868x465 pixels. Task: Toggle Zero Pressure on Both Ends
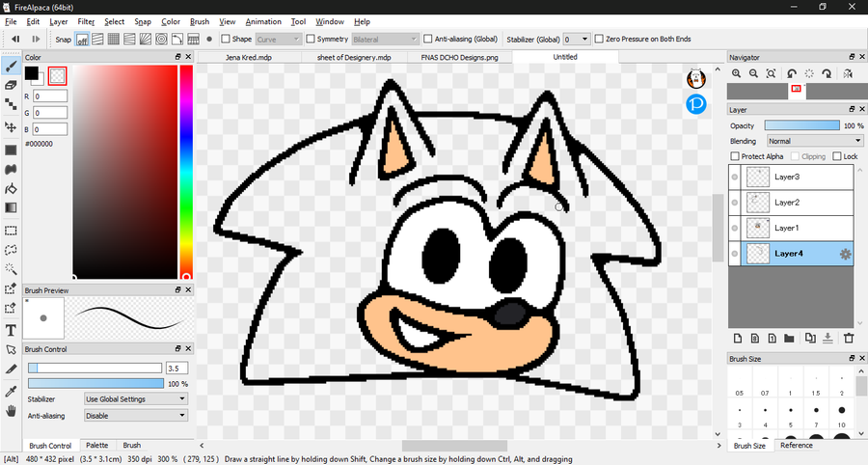click(599, 39)
